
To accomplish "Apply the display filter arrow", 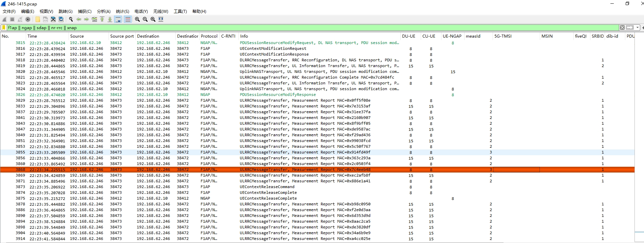I will 630,28.
